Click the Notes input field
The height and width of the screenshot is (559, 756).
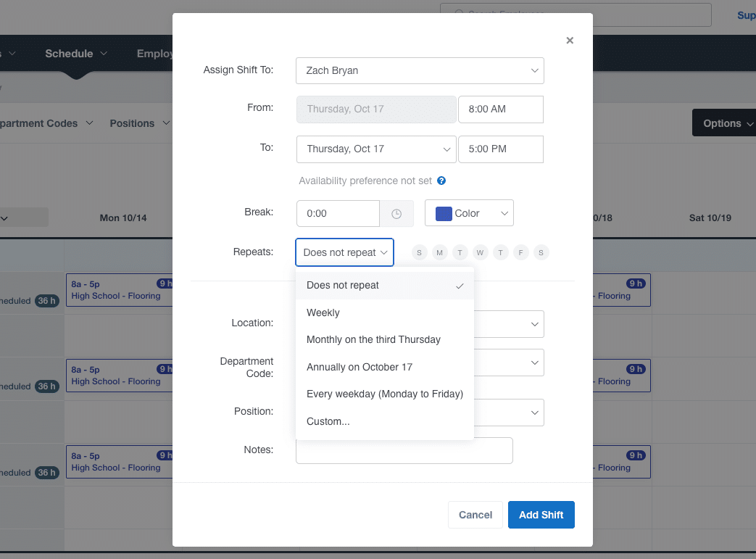[x=404, y=450]
